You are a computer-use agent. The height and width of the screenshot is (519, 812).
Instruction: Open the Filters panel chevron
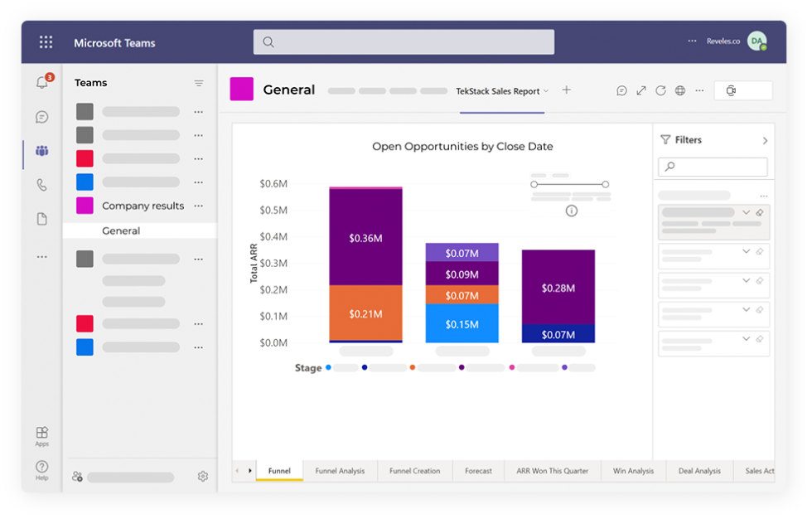[x=766, y=139]
